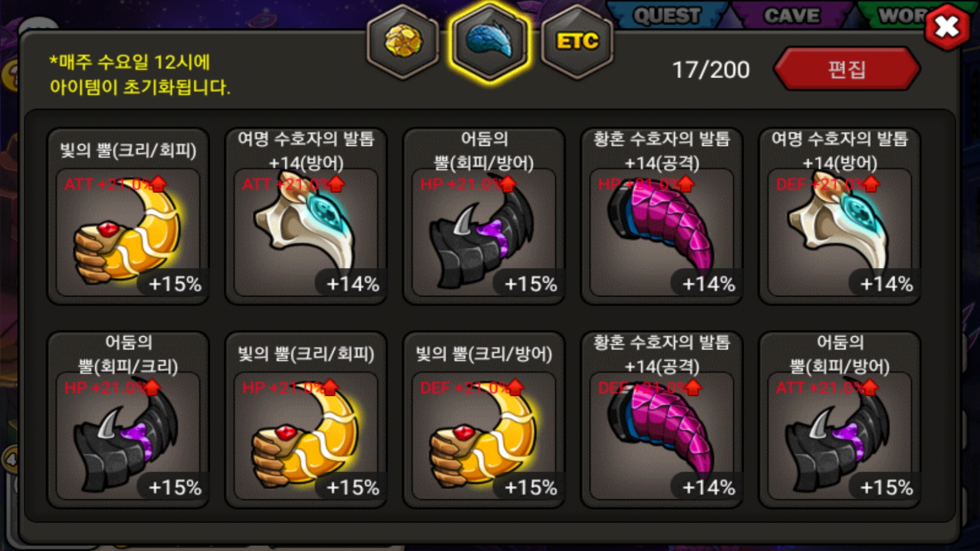Screen dimensions: 980x551
Task: Close the inventory with the red X
Action: click(x=947, y=27)
